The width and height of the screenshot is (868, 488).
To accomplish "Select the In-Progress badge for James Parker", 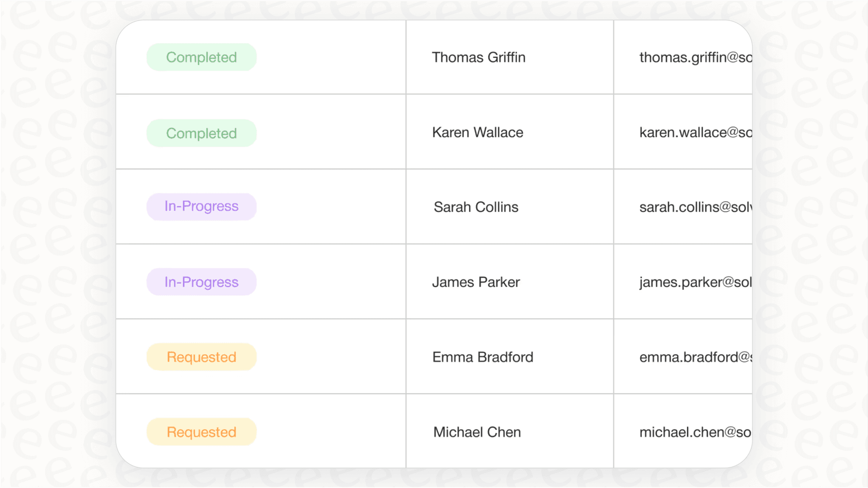I will pyautogui.click(x=201, y=281).
